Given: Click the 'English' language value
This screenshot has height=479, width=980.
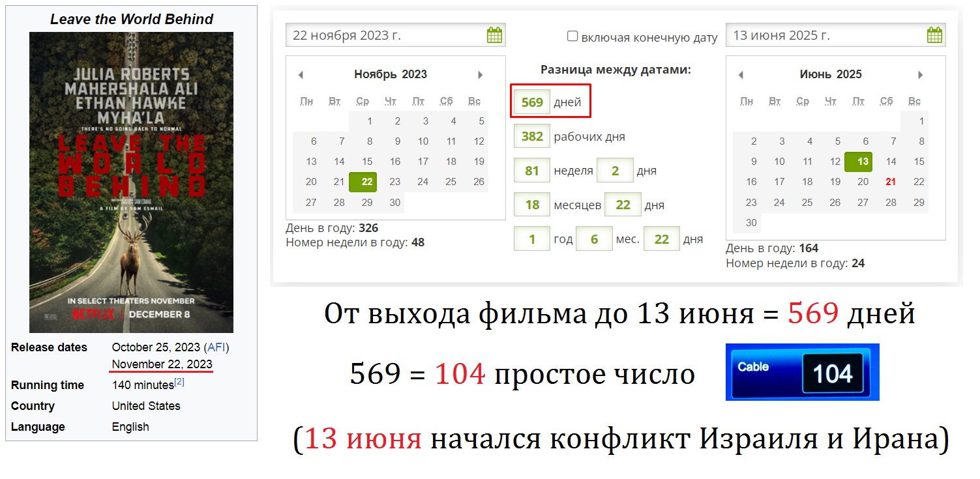Looking at the screenshot, I should [130, 427].
